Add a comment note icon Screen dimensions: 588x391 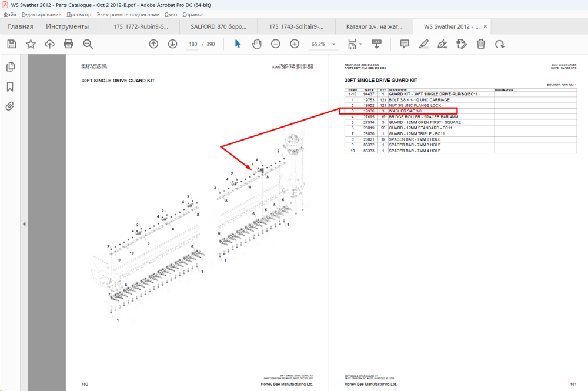[405, 44]
